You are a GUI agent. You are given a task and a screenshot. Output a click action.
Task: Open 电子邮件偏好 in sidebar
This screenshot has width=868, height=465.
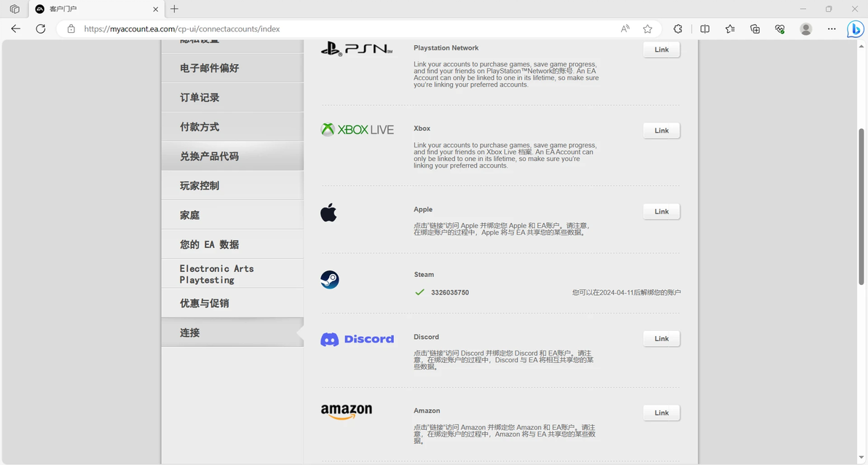[232, 69]
